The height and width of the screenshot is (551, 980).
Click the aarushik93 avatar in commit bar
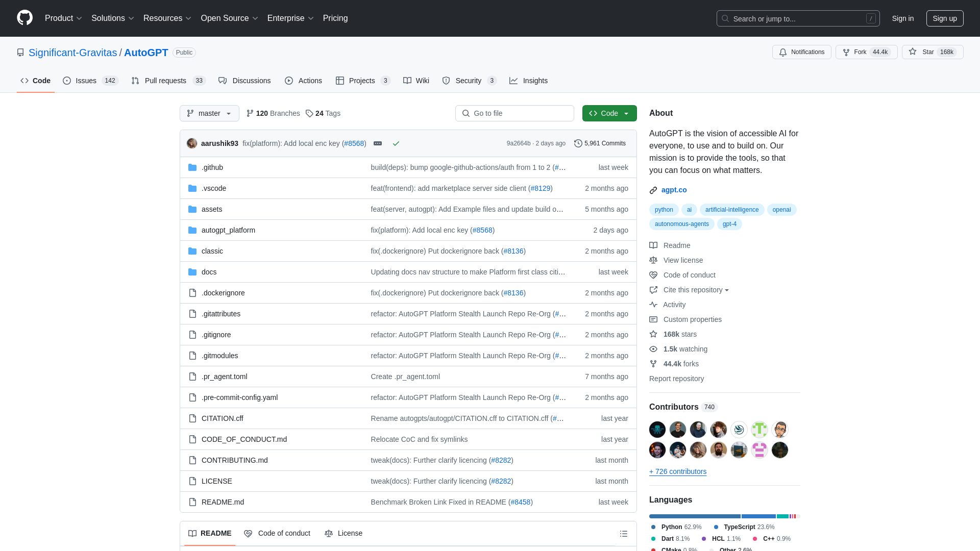coord(192,143)
